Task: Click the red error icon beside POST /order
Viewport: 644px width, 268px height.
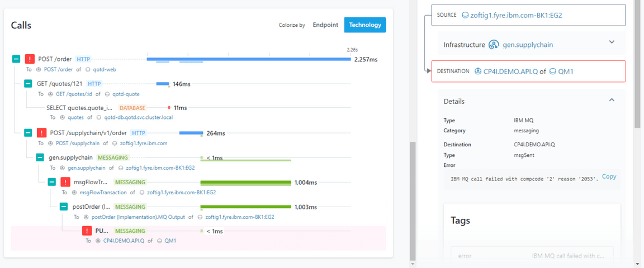Action: pos(30,59)
